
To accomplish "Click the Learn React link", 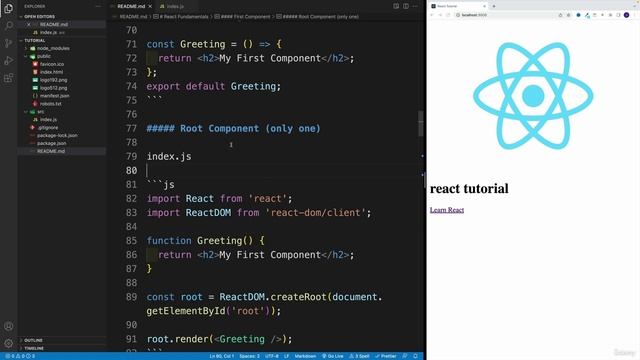I will 447,210.
